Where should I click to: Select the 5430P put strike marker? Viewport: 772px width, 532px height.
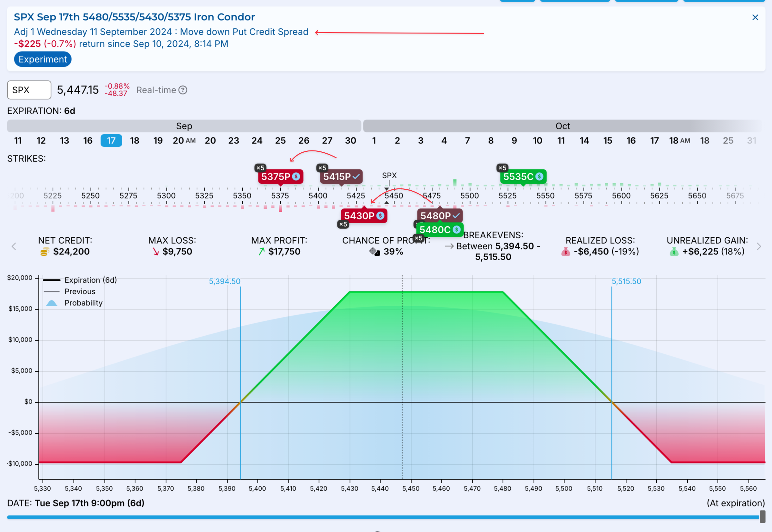tap(364, 216)
